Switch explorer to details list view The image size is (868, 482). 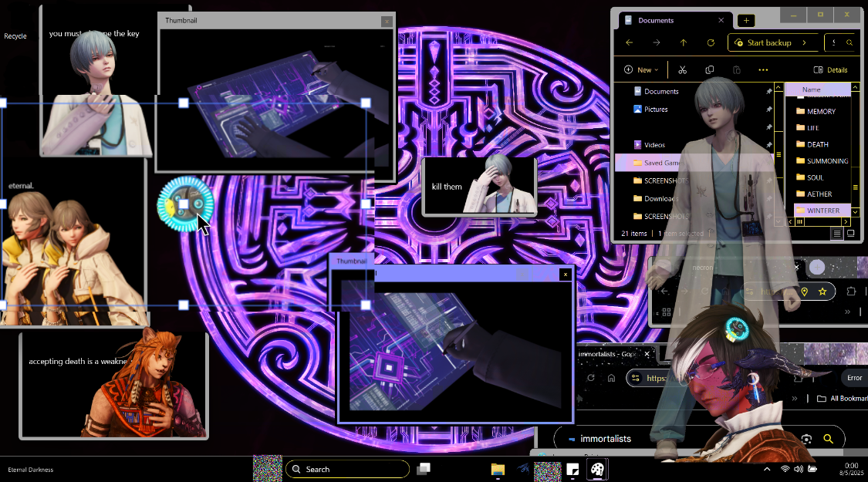pos(837,234)
